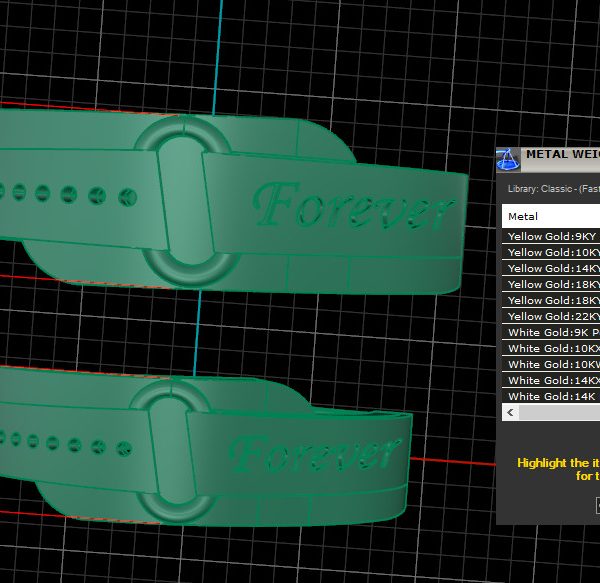Select White Gold:14KX metal entry
The height and width of the screenshot is (583, 600).
[x=552, y=381]
